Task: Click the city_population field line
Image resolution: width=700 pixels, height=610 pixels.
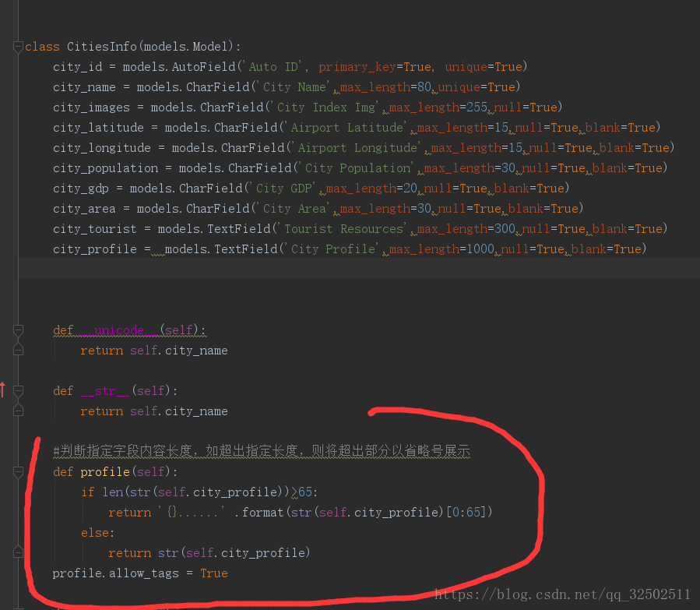Action: 361,168
